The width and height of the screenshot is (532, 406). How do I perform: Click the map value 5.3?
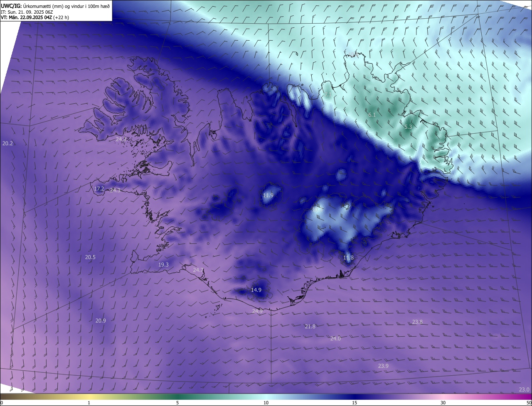[408, 127]
